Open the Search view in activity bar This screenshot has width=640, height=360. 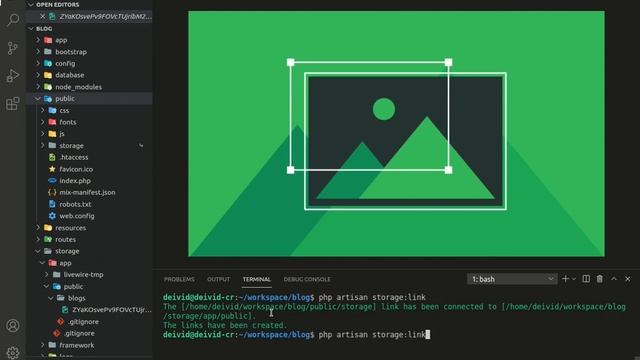(x=13, y=19)
